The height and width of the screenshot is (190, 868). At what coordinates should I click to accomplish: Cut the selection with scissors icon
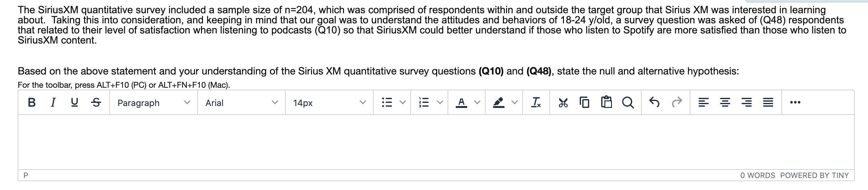pos(563,103)
